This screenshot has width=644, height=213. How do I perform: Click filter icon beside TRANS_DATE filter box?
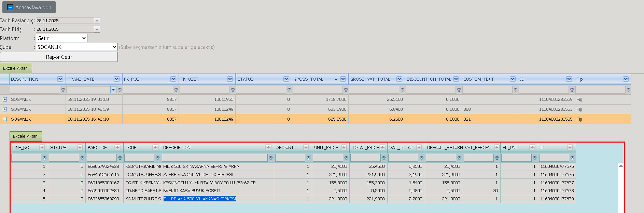(x=120, y=90)
